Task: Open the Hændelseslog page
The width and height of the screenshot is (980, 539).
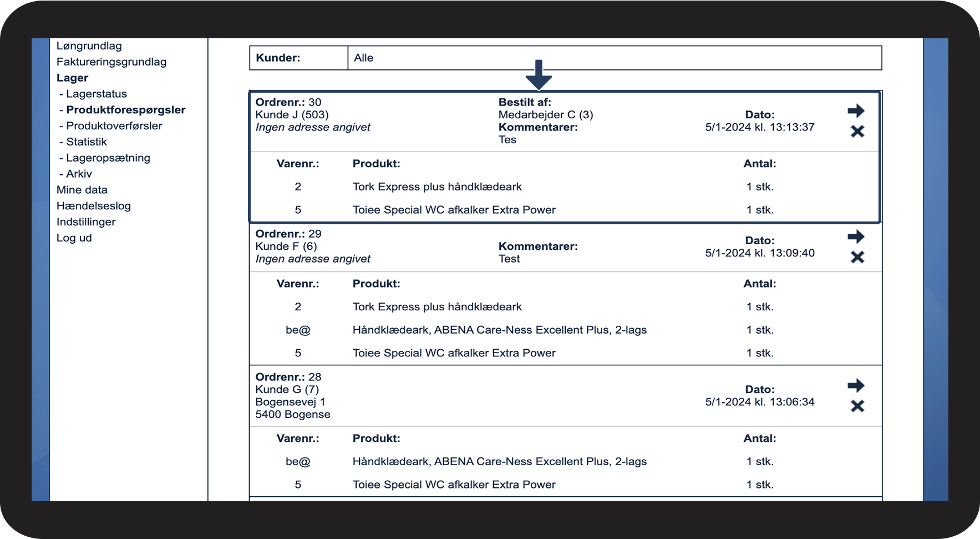Action: (94, 206)
